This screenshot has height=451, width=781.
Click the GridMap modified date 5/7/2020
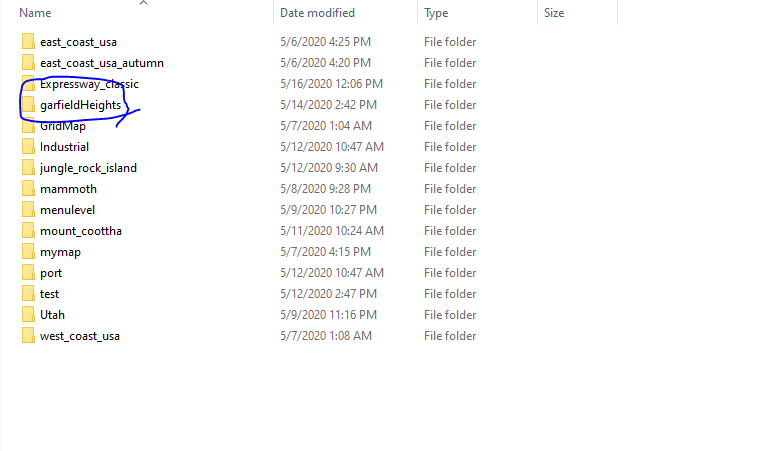pos(325,126)
